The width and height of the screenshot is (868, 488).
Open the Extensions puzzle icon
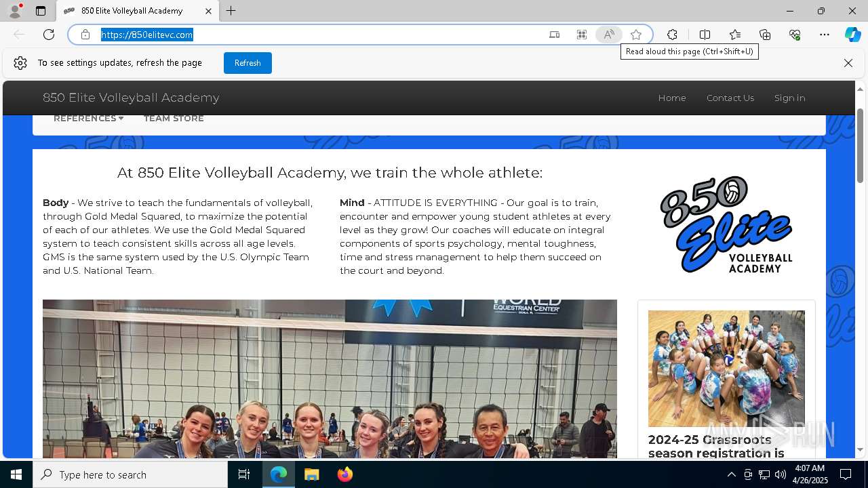point(672,35)
